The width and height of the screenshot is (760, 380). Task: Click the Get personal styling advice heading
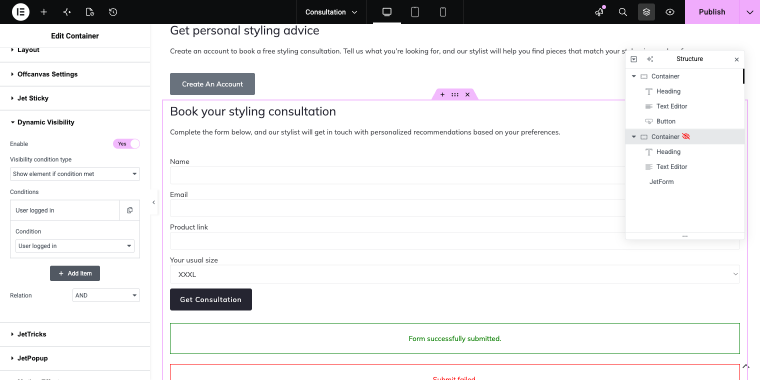point(245,31)
